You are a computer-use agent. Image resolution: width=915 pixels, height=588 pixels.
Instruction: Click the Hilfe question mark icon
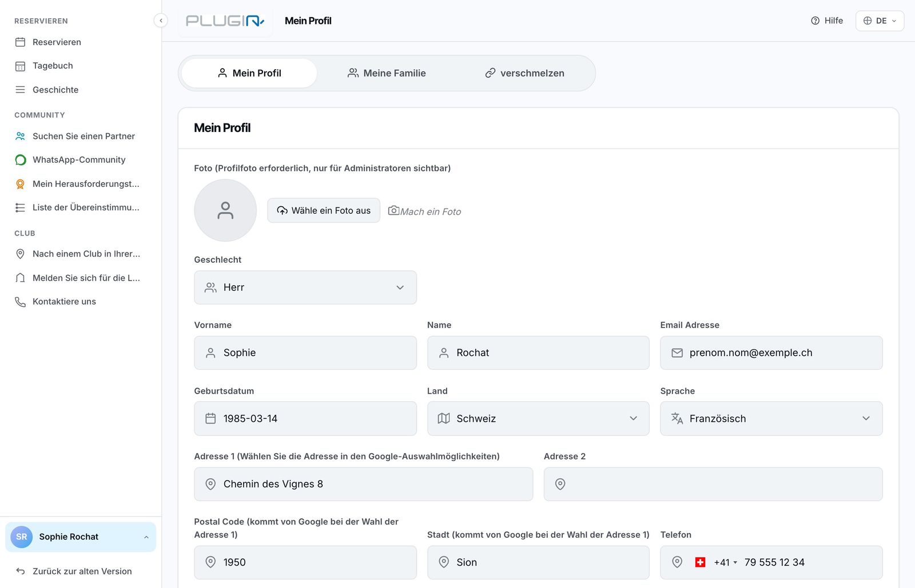click(x=815, y=21)
